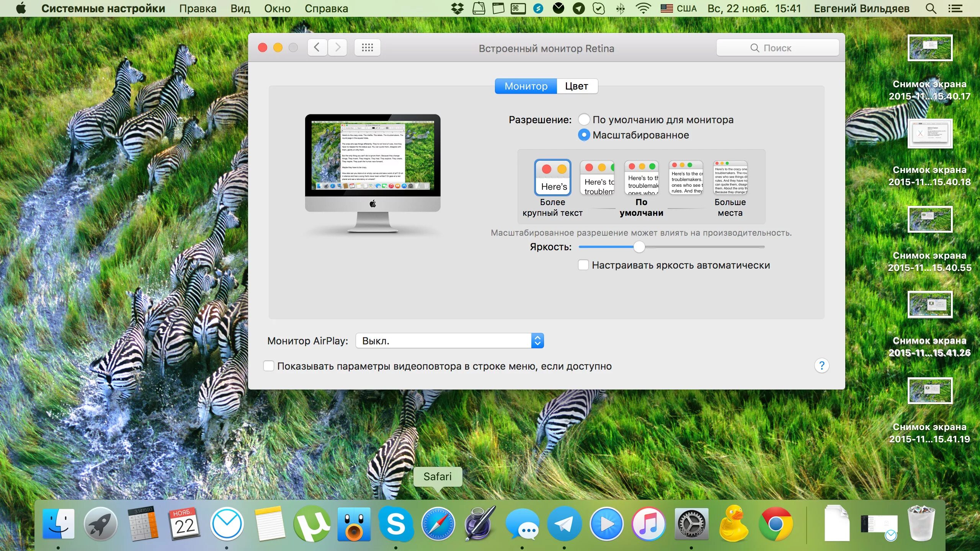Launch Safari from the Dock
Screen dimensions: 980x551
click(438, 524)
